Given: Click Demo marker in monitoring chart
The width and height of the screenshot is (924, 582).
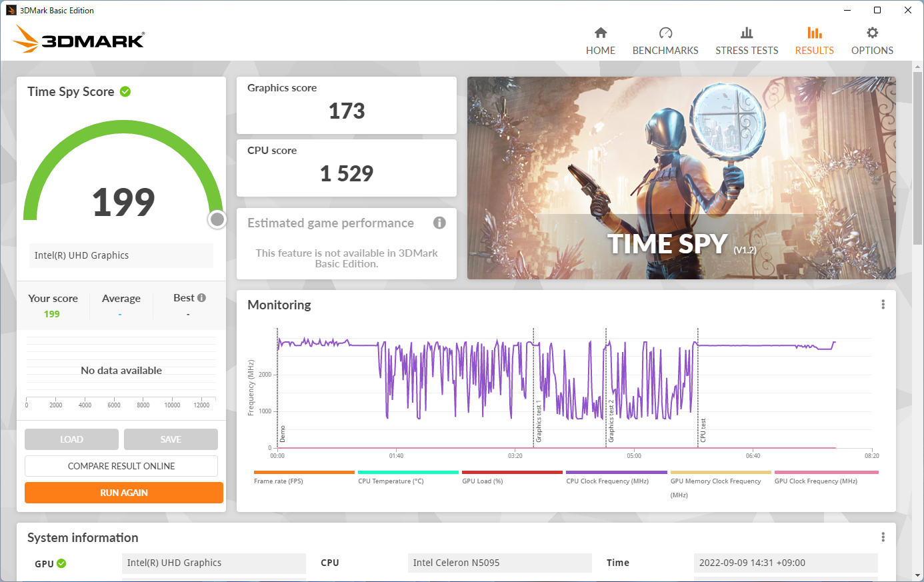Looking at the screenshot, I should click(283, 434).
